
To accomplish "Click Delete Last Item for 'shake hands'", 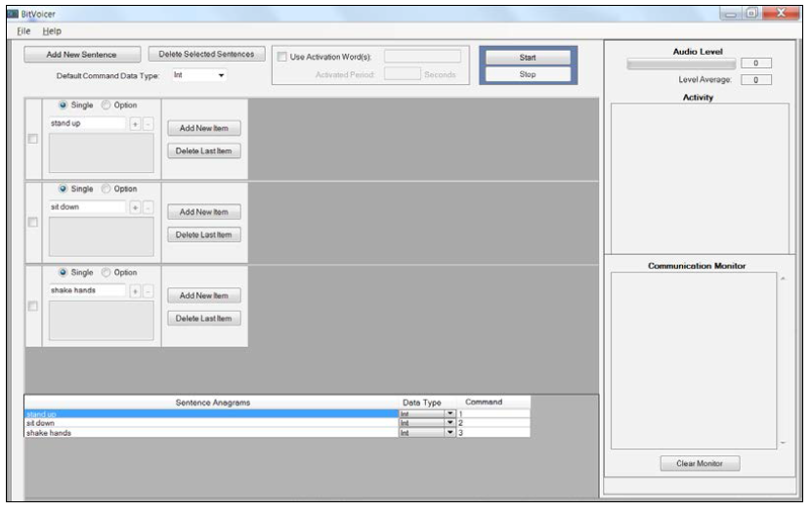I will tap(204, 319).
